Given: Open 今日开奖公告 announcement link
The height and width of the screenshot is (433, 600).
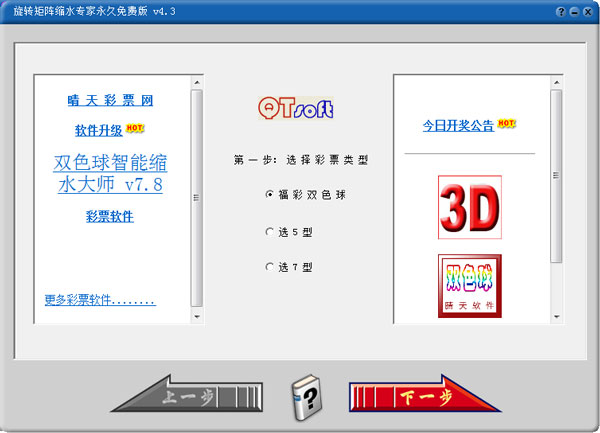Looking at the screenshot, I should pos(458,126).
